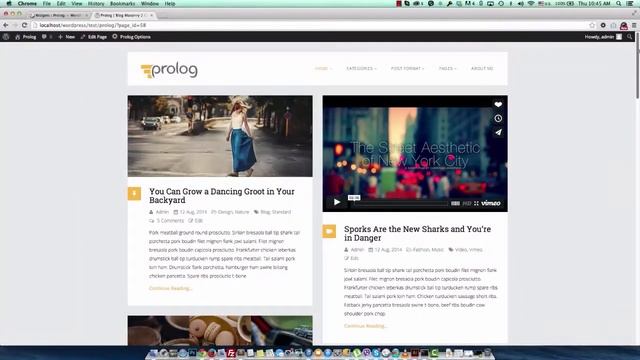Click the share paper-plane icon on the video
Viewport: 640px width, 360px height.
(498, 132)
